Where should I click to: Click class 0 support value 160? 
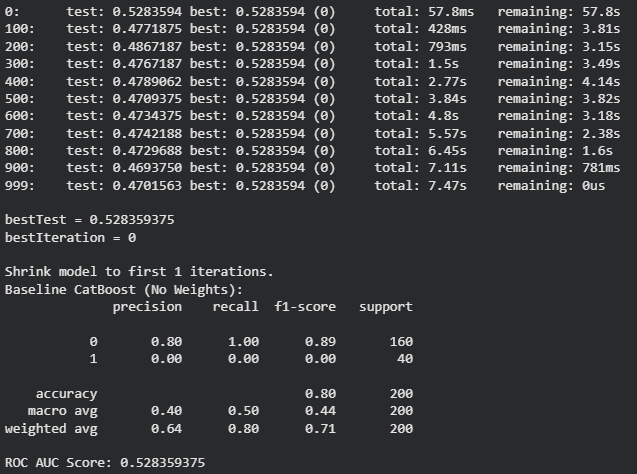click(x=401, y=342)
